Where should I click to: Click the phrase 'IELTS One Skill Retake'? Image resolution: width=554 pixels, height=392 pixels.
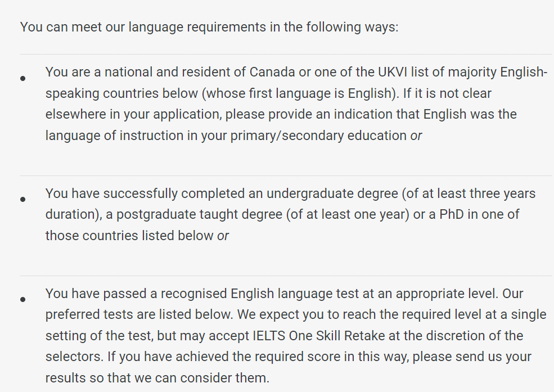pyautogui.click(x=319, y=336)
